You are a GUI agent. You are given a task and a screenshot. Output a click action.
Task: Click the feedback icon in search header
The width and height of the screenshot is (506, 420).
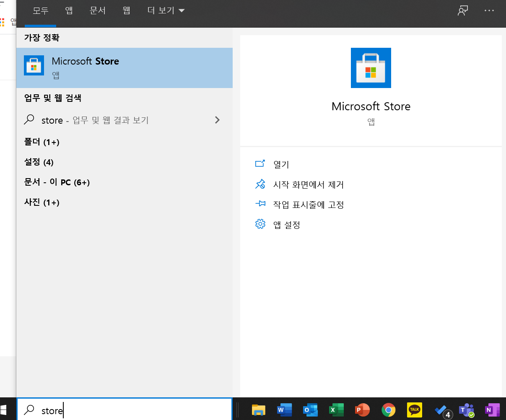[463, 11]
